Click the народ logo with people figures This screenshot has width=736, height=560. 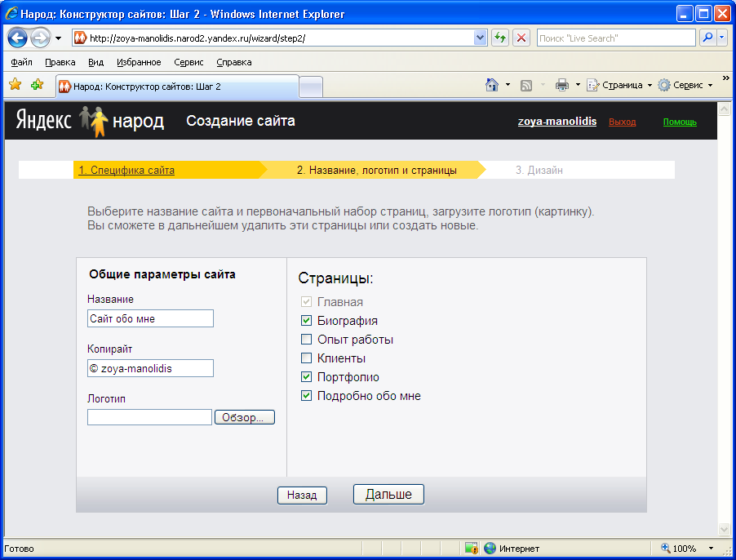tap(122, 122)
